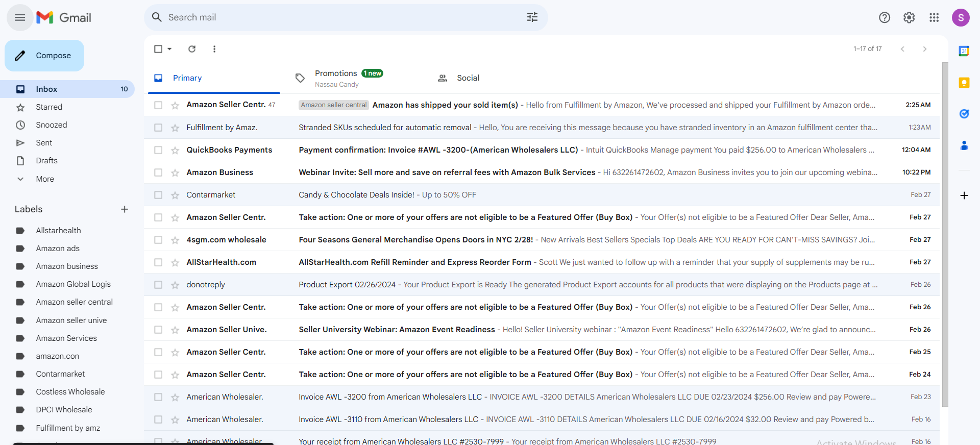Click the Search mail field
The height and width of the screenshot is (445, 980).
pos(345,17)
